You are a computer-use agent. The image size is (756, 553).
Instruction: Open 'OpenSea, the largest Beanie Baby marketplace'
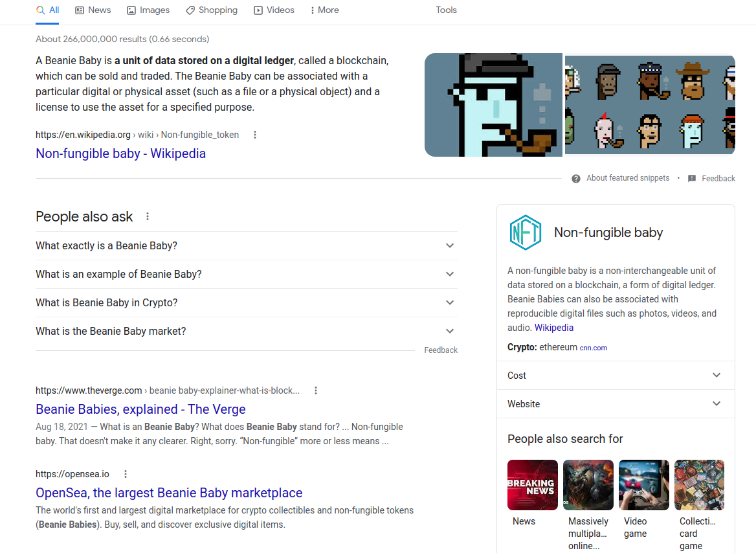[x=169, y=493]
